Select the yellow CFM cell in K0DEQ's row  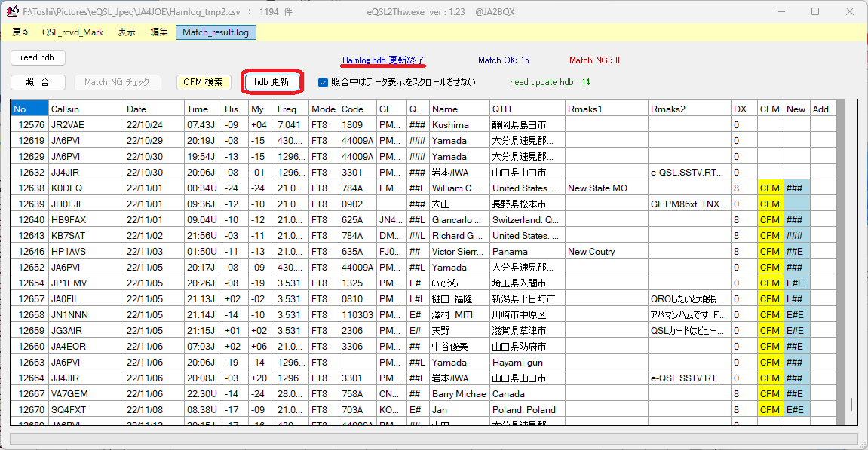[769, 188]
